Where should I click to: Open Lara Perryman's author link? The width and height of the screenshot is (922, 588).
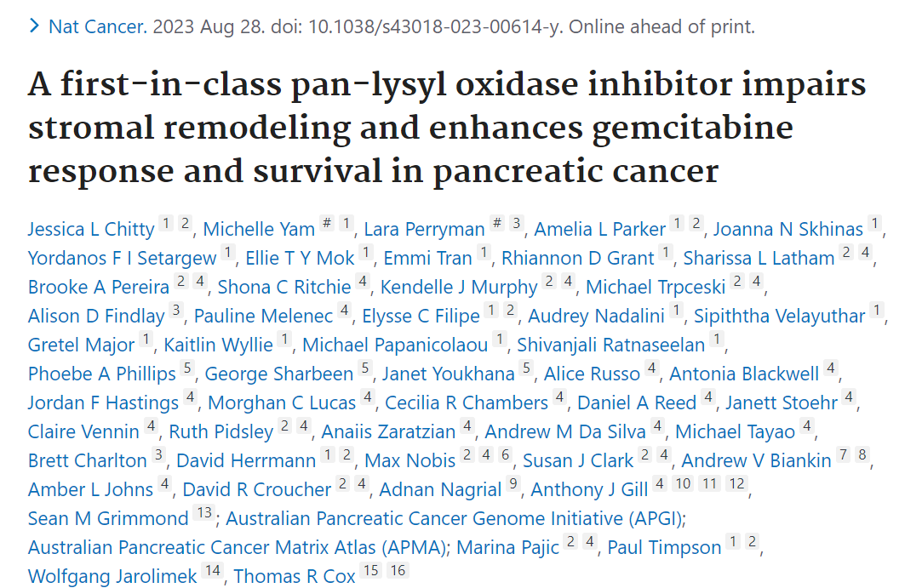pyautogui.click(x=424, y=229)
